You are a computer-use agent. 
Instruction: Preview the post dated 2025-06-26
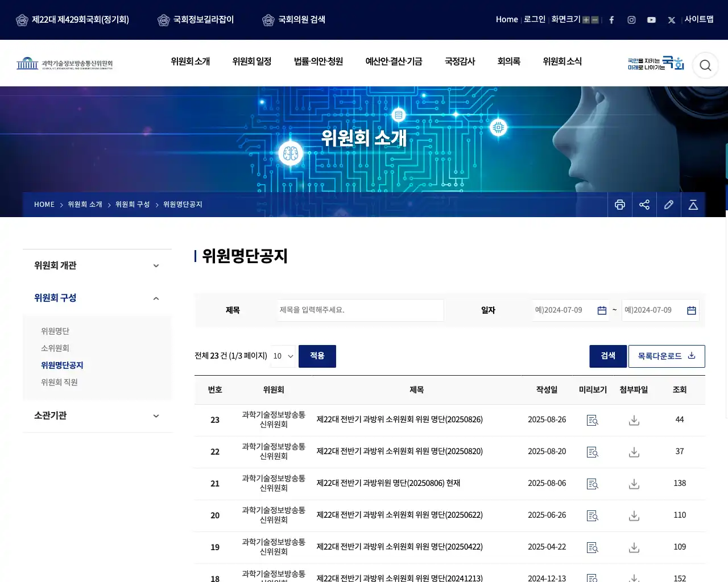[x=593, y=516]
